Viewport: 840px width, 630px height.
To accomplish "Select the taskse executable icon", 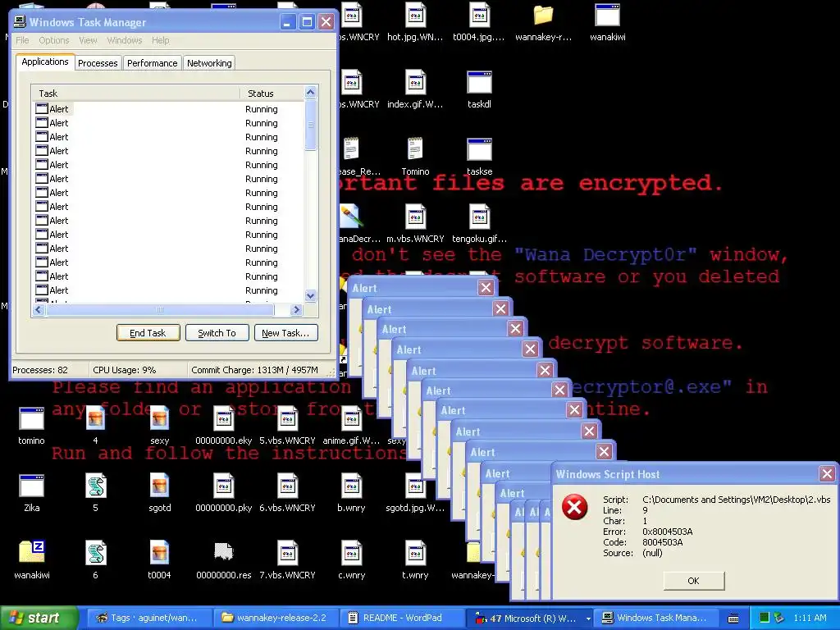I will [x=479, y=149].
